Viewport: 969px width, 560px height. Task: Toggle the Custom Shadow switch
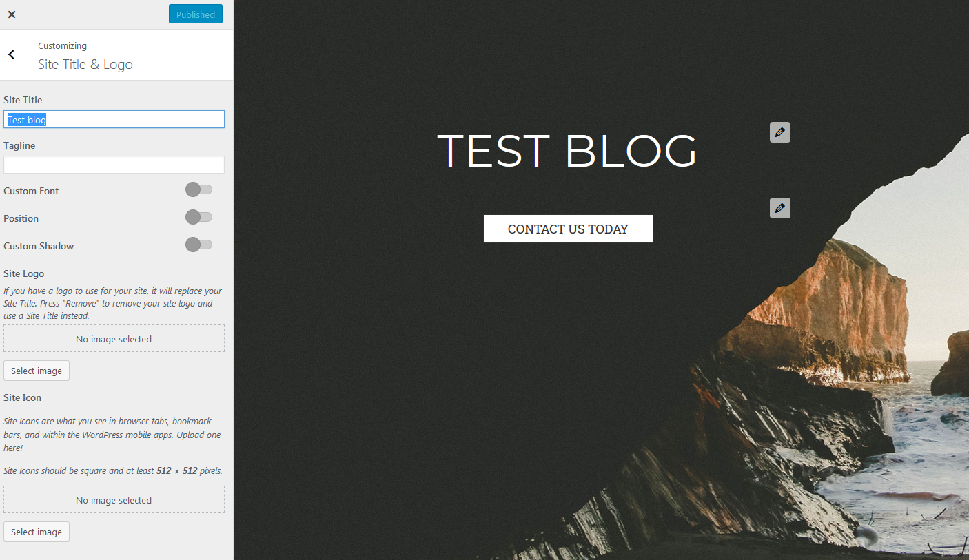coord(198,245)
